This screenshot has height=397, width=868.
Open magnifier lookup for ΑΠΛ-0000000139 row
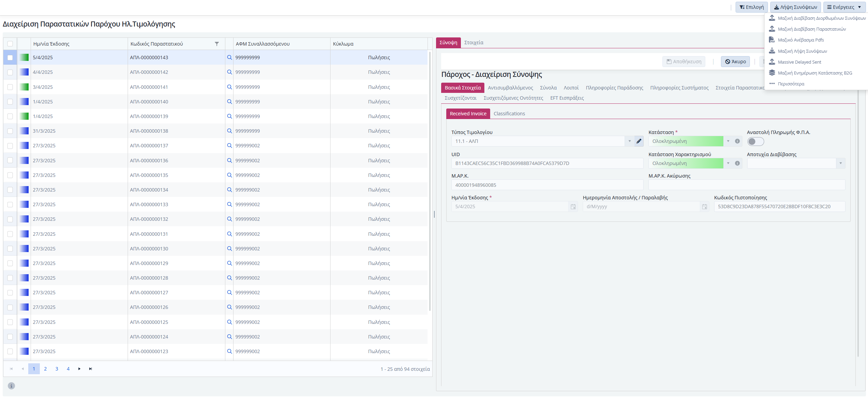point(229,116)
